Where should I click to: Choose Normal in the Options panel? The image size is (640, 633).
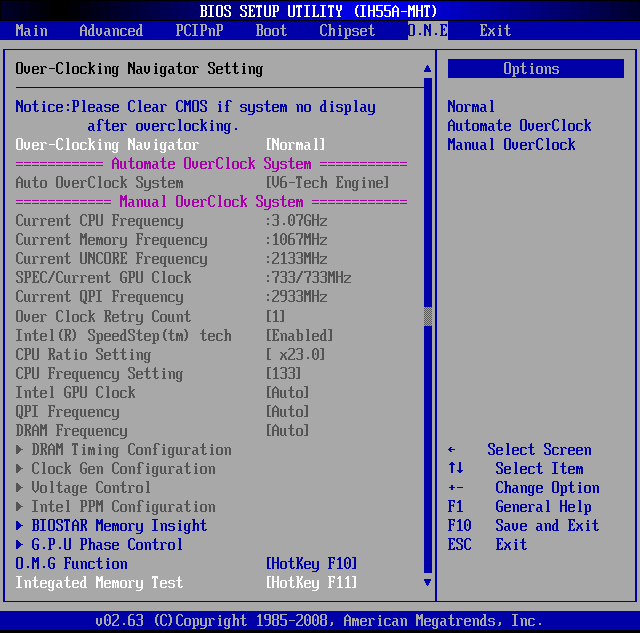coord(471,107)
